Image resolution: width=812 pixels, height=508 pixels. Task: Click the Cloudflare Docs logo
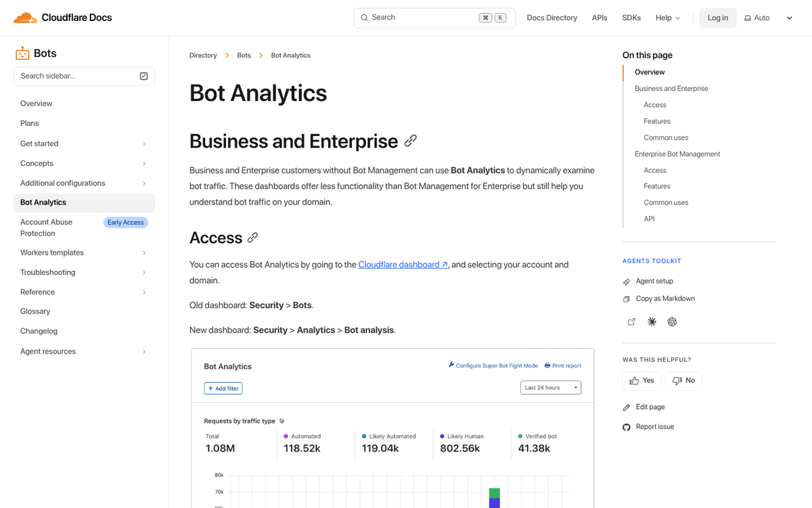tap(62, 17)
